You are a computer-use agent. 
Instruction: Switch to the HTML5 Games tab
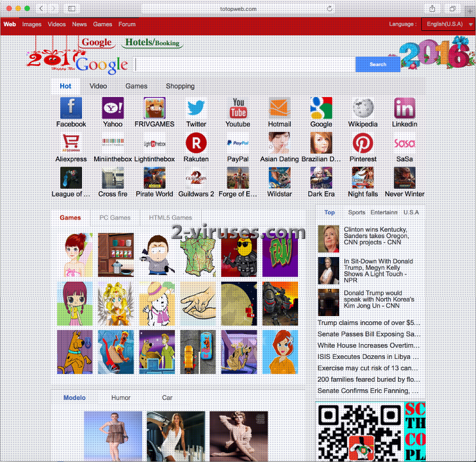170,218
